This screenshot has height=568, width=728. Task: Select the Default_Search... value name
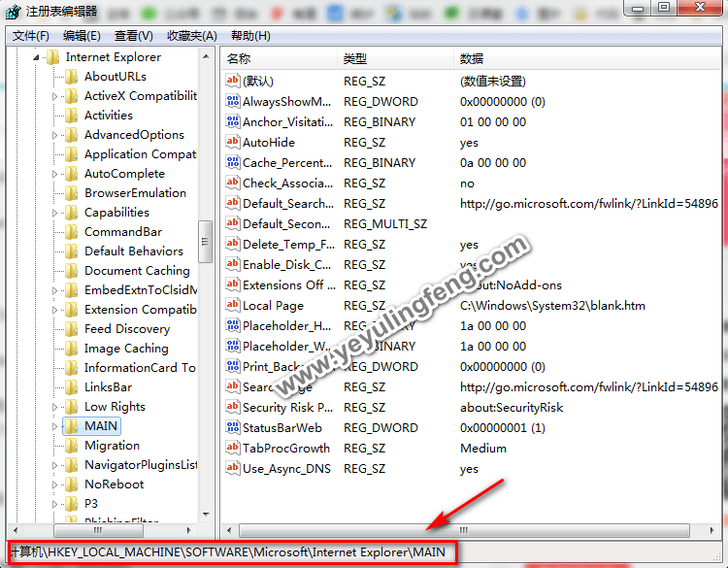288,204
